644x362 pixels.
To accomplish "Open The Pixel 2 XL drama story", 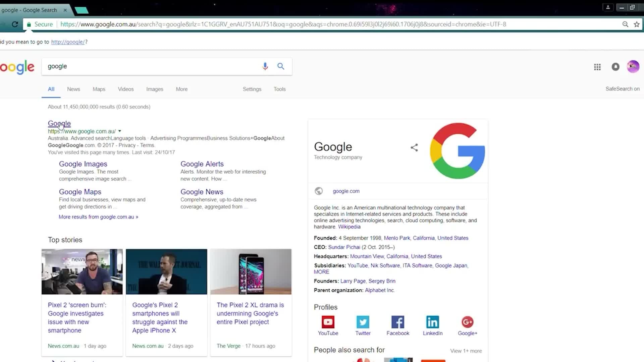I will (250, 313).
